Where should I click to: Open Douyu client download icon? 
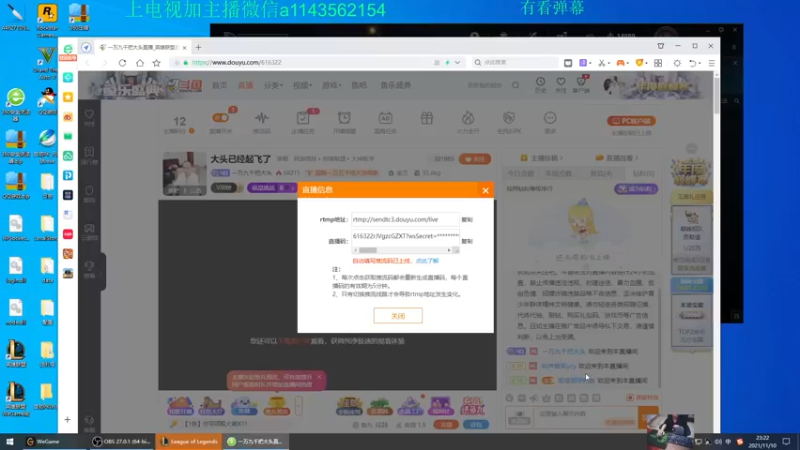(581, 85)
